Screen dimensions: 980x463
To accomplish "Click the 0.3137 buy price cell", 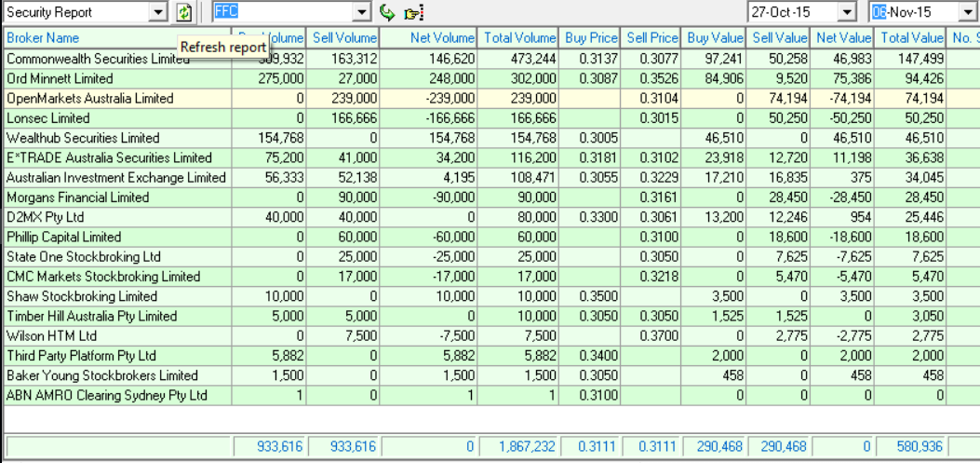I will point(589,59).
